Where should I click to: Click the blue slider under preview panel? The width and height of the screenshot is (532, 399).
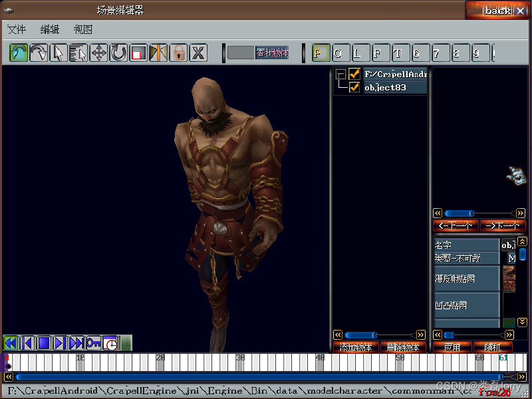pyautogui.click(x=460, y=213)
